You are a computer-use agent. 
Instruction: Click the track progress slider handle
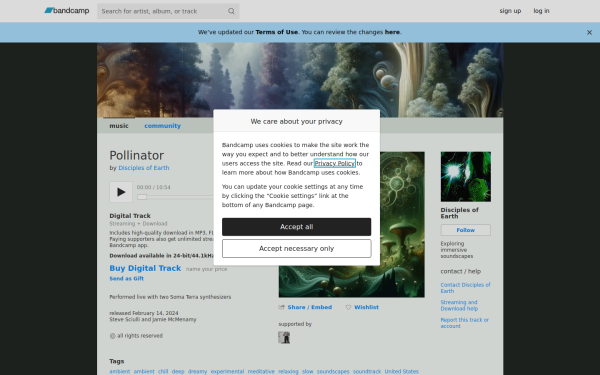coord(142,197)
